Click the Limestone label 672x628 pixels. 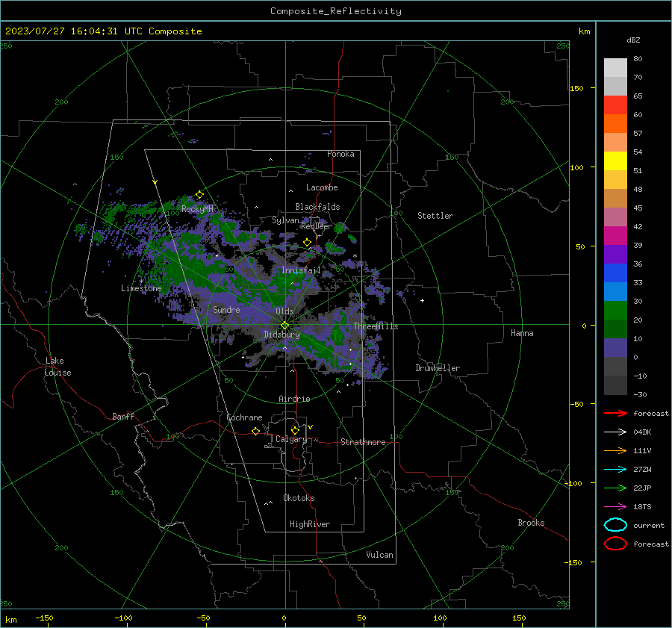[x=141, y=288]
